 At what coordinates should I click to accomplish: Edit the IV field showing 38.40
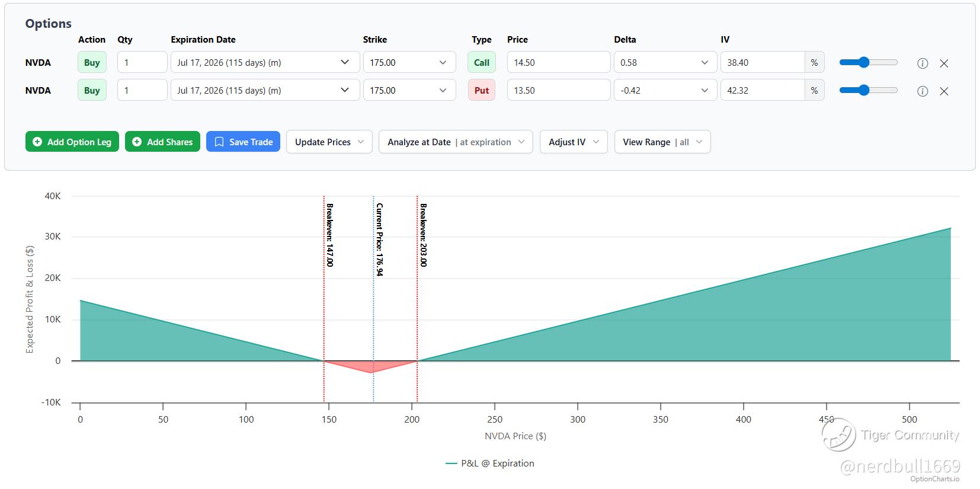pos(763,62)
